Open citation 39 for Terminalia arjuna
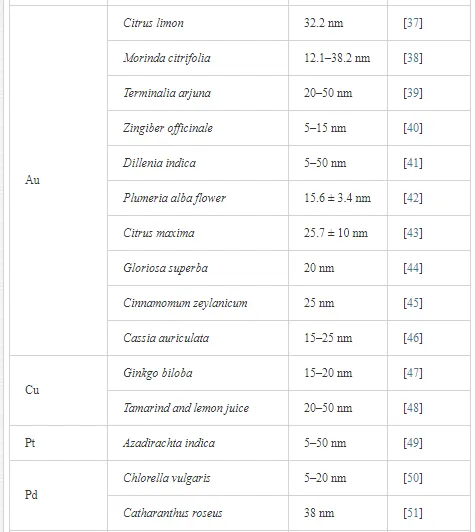475x532 pixels. pos(413,93)
